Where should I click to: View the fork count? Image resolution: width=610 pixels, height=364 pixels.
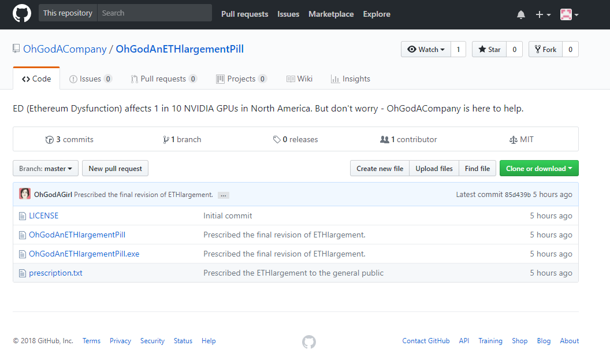click(570, 50)
